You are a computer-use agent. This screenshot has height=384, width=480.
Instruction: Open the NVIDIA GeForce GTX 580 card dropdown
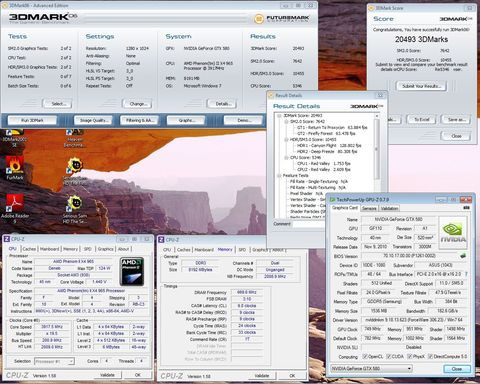pyautogui.click(x=371, y=369)
